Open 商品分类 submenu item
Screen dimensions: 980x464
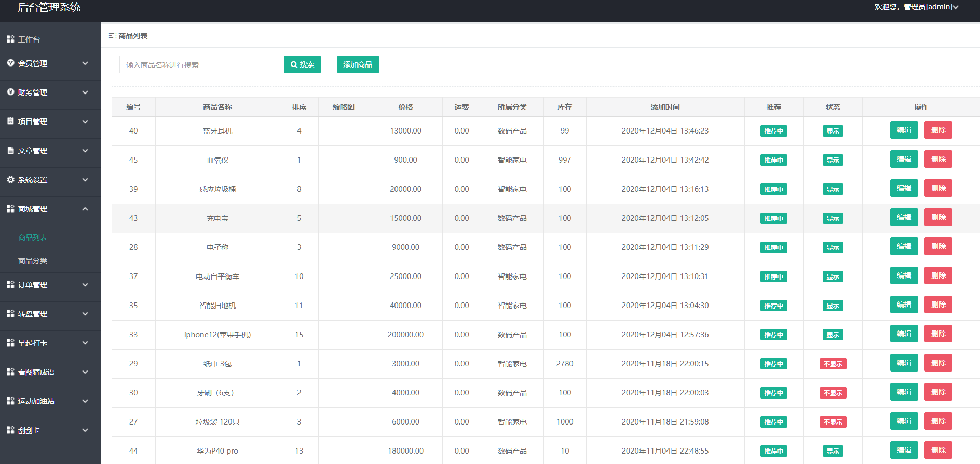[33, 261]
